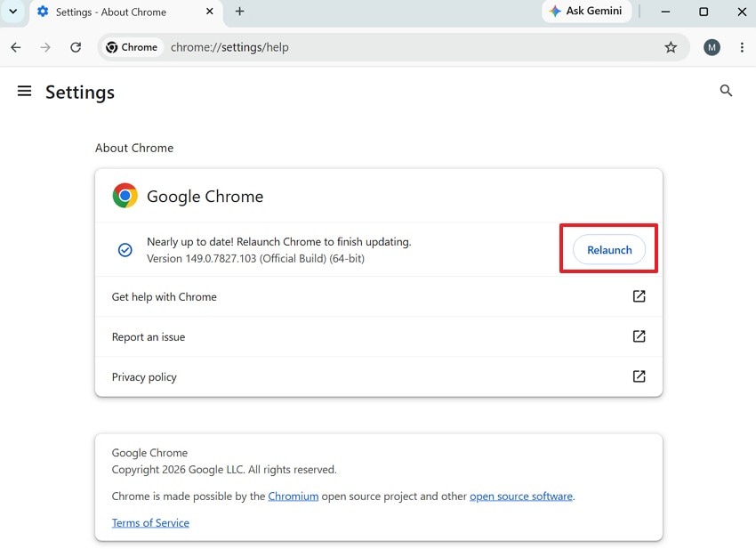Open Terms of Service link

pos(150,523)
